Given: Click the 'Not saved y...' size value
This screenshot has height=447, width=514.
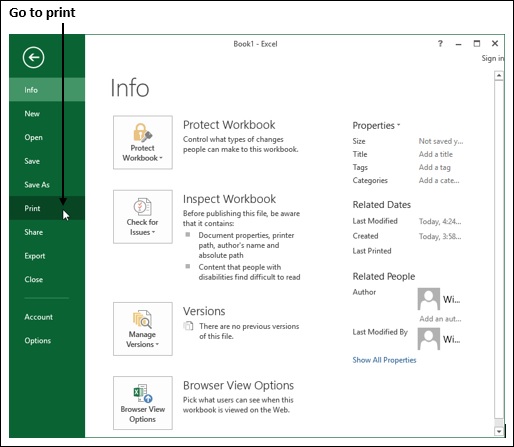Looking at the screenshot, I should pyautogui.click(x=441, y=141).
